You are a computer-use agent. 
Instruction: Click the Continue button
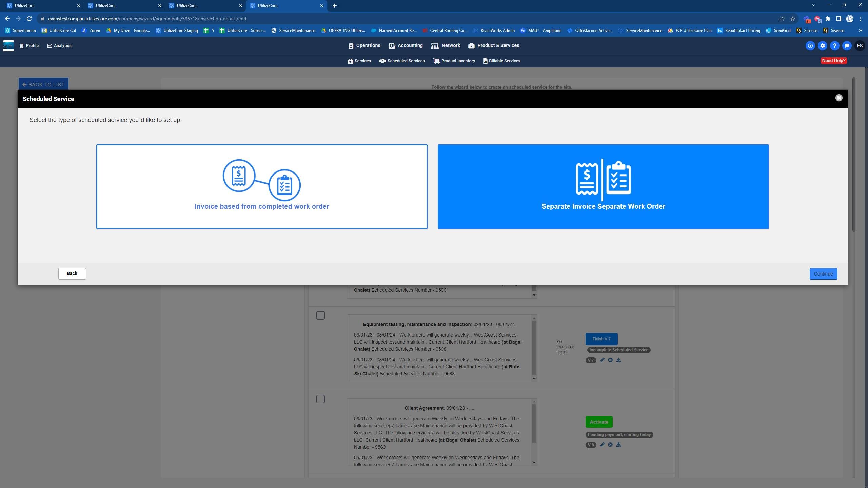(823, 274)
